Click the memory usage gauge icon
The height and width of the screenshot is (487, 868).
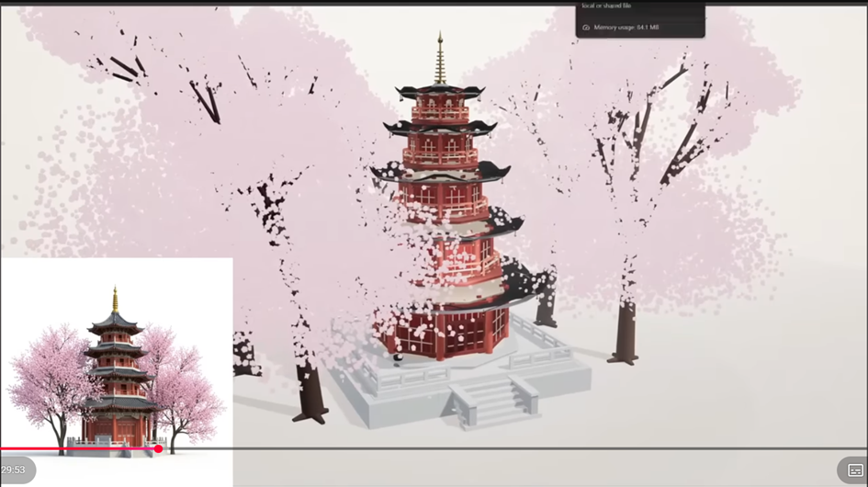586,28
